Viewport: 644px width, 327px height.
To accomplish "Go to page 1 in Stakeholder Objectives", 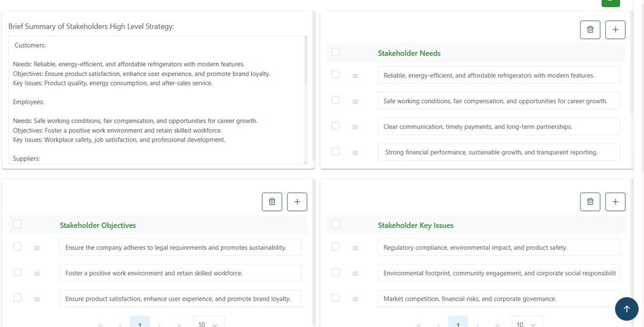I will pos(140,324).
